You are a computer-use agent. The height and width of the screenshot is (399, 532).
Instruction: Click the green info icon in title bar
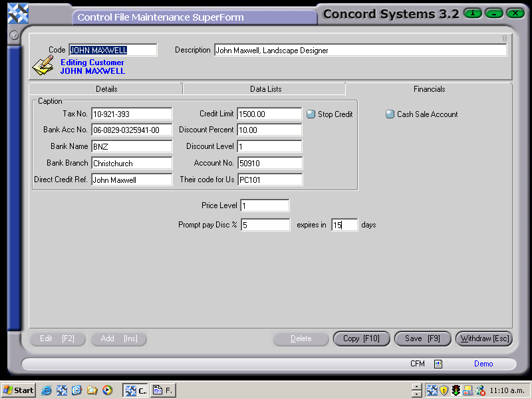(472, 13)
